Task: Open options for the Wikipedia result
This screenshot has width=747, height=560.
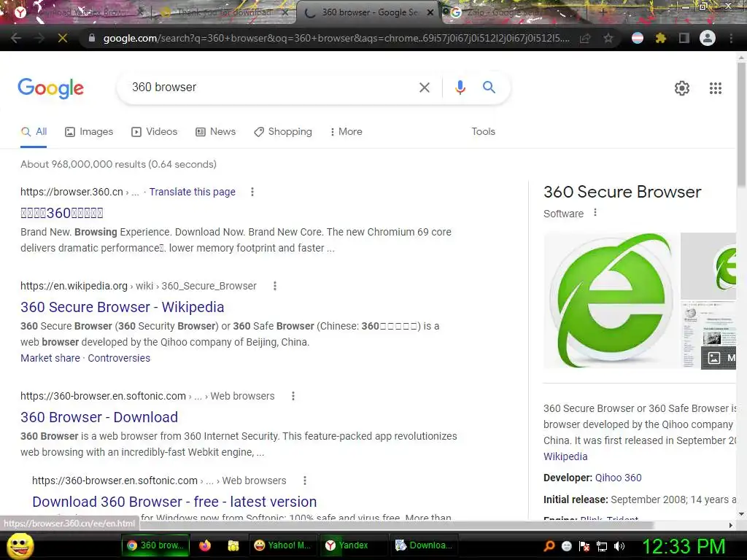Action: [x=274, y=286]
